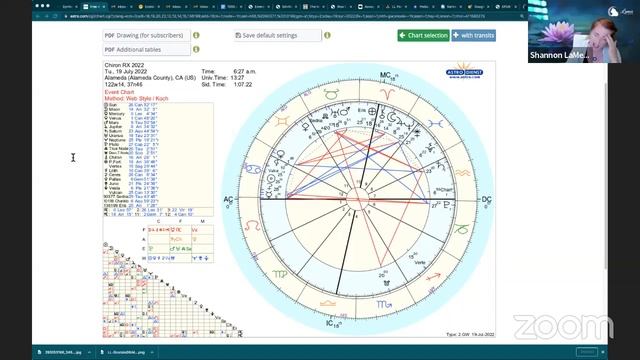
Task: Click the PDF Additional tables button
Action: [146, 49]
